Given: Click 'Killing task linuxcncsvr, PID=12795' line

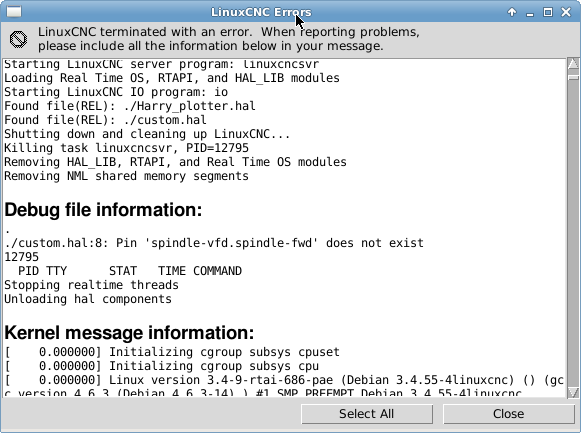Looking at the screenshot, I should [126, 148].
